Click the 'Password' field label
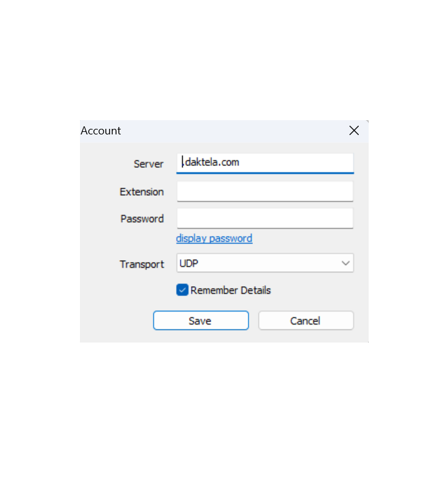 [x=143, y=219]
